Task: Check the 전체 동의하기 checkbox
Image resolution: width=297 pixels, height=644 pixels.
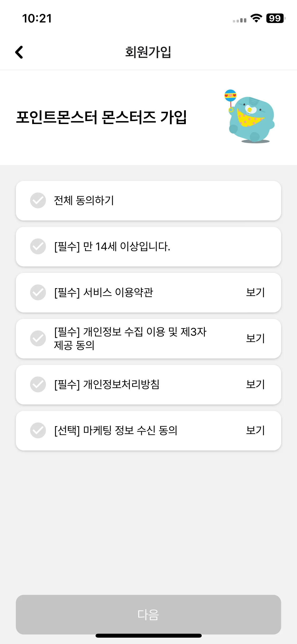Action: [x=38, y=200]
